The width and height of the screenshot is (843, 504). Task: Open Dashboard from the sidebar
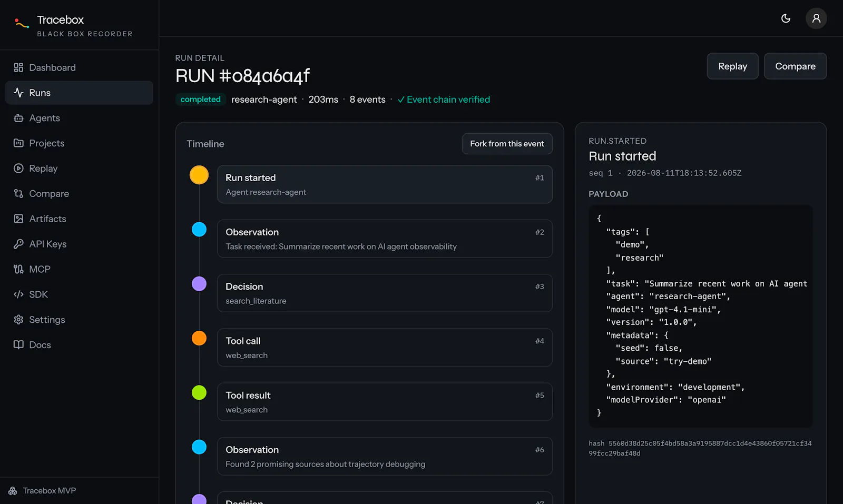(79, 67)
